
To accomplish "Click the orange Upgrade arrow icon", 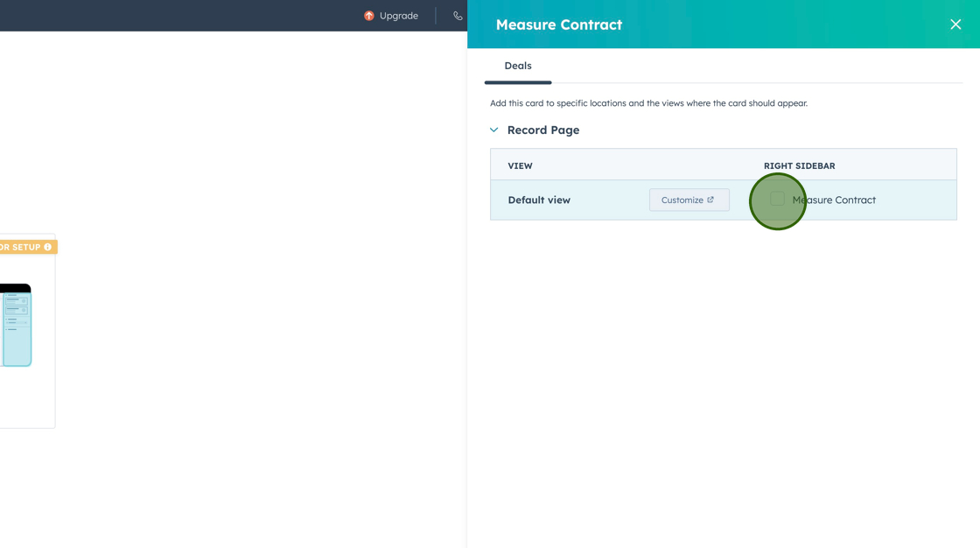I will [369, 16].
